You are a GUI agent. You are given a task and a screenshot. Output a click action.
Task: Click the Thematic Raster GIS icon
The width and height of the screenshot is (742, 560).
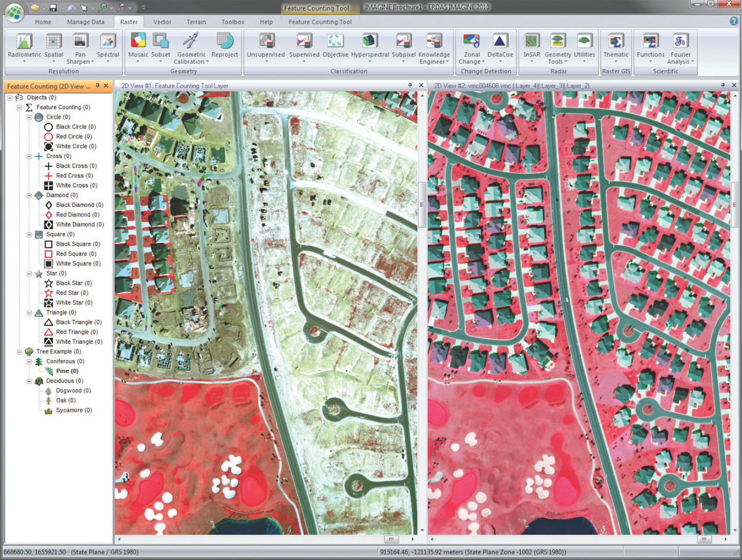click(x=616, y=41)
